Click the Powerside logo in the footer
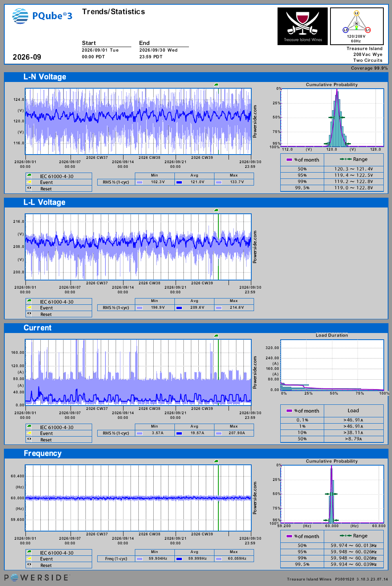The height and width of the screenshot is (586, 392). coord(37,578)
